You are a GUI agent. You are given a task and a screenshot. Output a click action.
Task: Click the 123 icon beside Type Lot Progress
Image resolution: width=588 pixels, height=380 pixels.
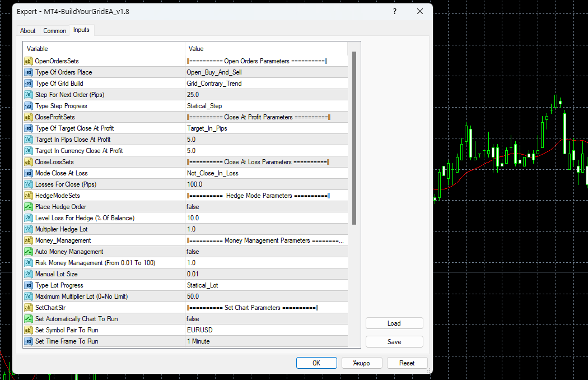[28, 285]
